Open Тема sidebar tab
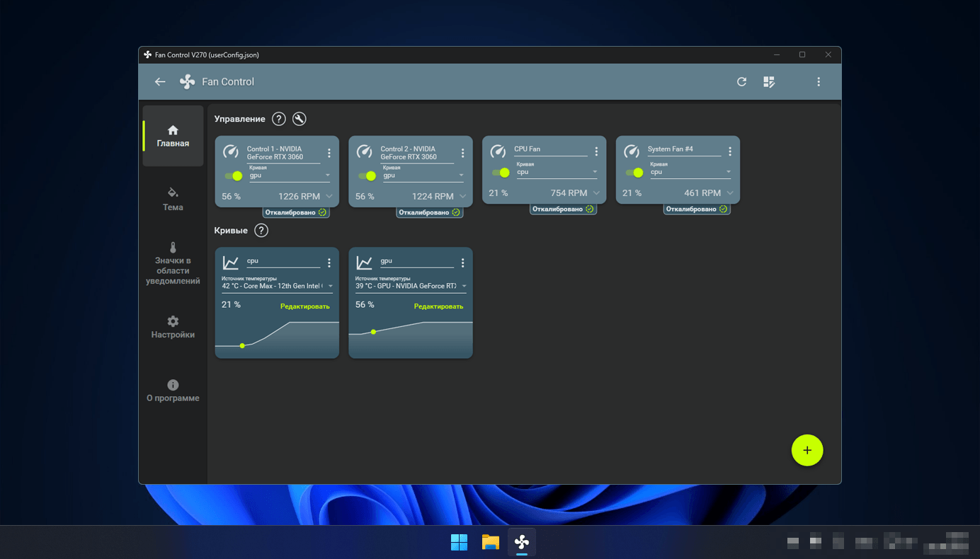980x559 pixels. click(x=173, y=200)
